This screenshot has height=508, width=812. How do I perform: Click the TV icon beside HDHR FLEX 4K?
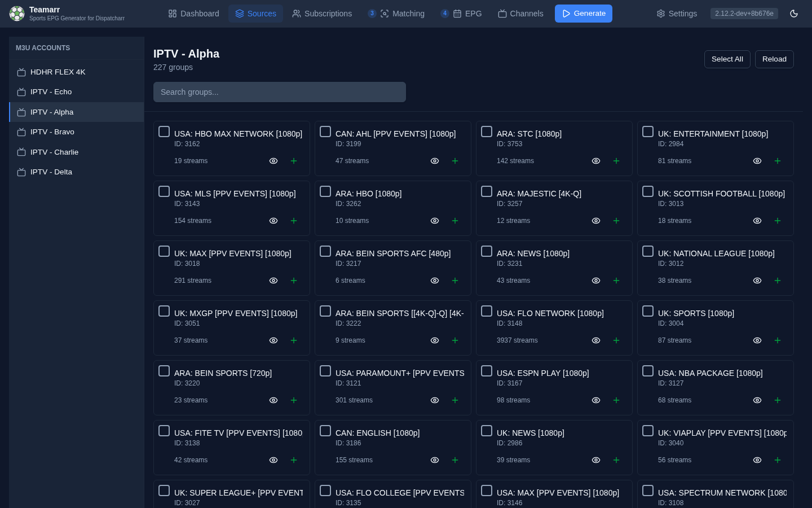pyautogui.click(x=21, y=72)
